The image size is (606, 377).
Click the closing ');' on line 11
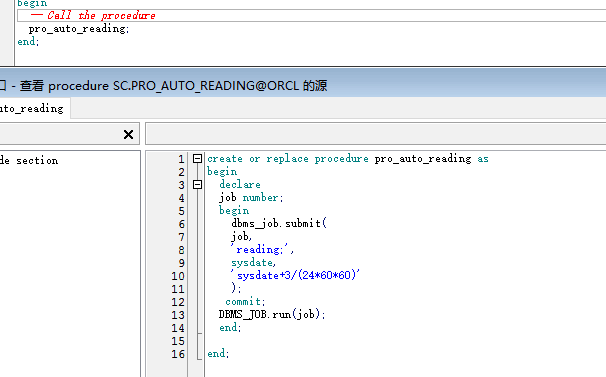click(x=236, y=288)
